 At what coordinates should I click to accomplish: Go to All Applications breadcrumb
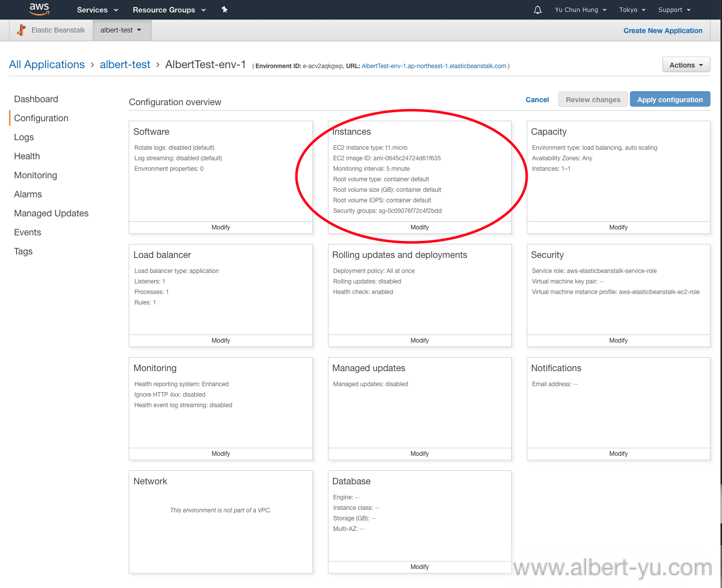[x=47, y=65]
